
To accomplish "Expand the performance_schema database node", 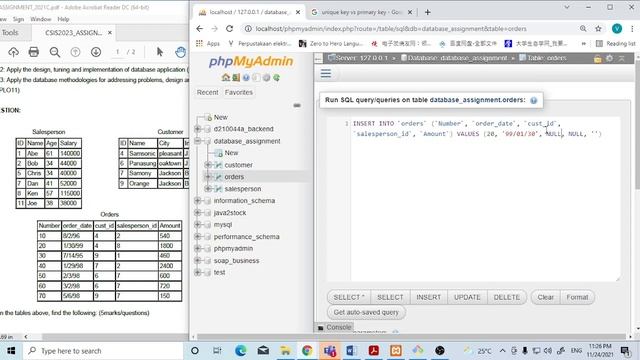I will coord(198,237).
